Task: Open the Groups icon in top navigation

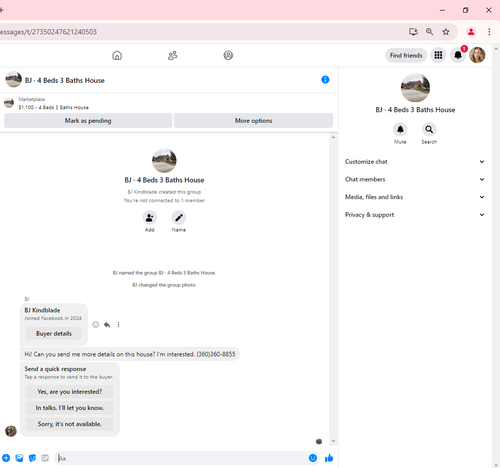Action: (x=228, y=55)
